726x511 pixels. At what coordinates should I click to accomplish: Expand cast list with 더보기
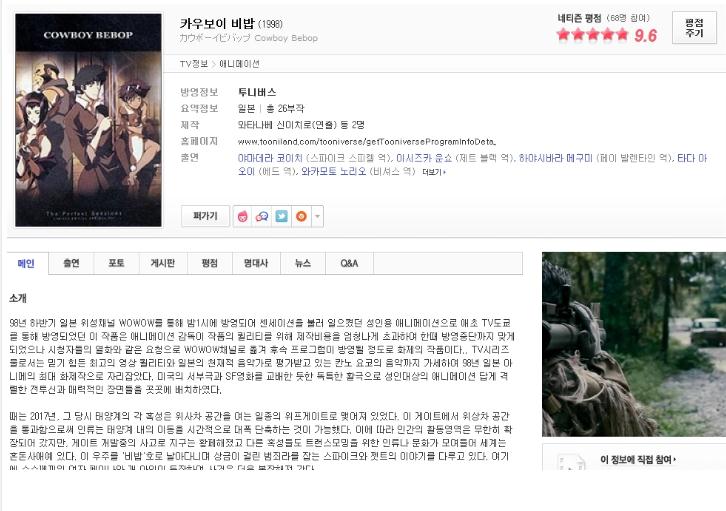coord(433,172)
